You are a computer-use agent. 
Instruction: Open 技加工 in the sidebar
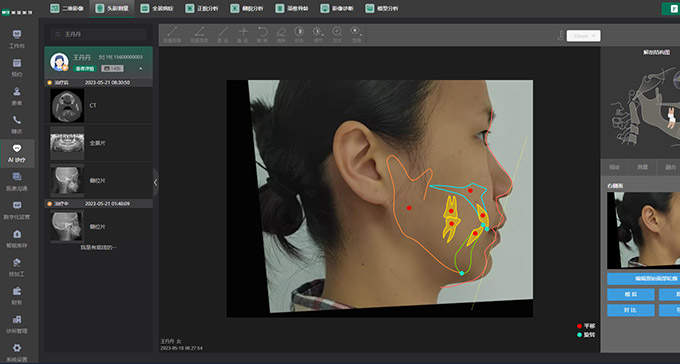click(x=16, y=267)
